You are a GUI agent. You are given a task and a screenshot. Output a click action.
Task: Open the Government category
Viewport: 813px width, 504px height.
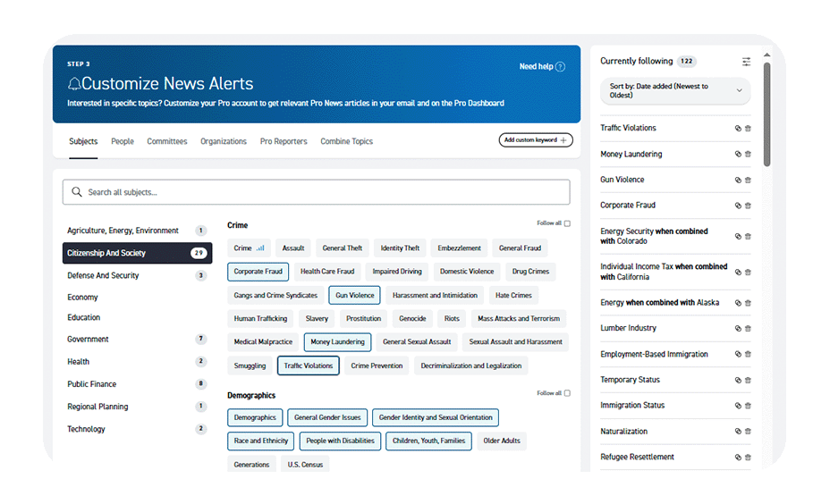(138, 340)
